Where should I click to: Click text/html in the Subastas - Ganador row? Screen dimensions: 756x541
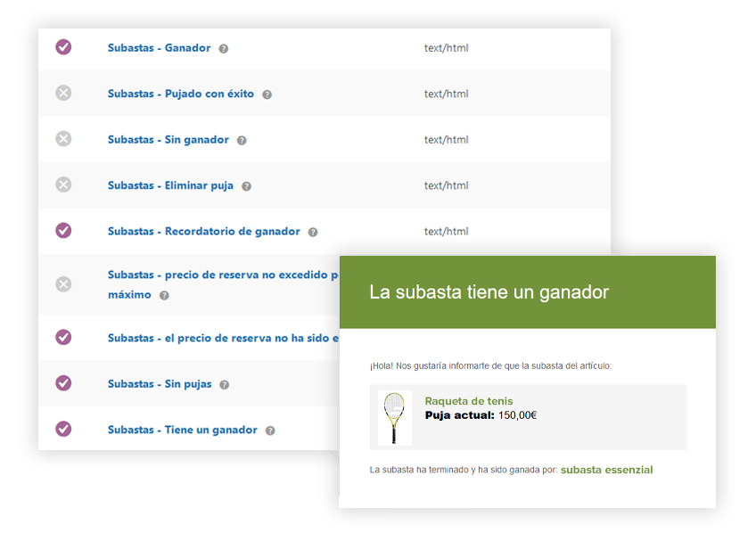(446, 48)
